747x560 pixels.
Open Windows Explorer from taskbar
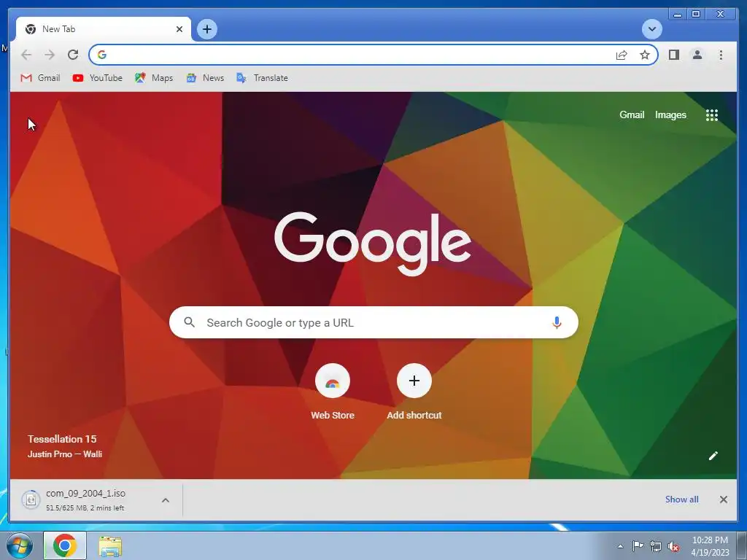[x=110, y=546]
